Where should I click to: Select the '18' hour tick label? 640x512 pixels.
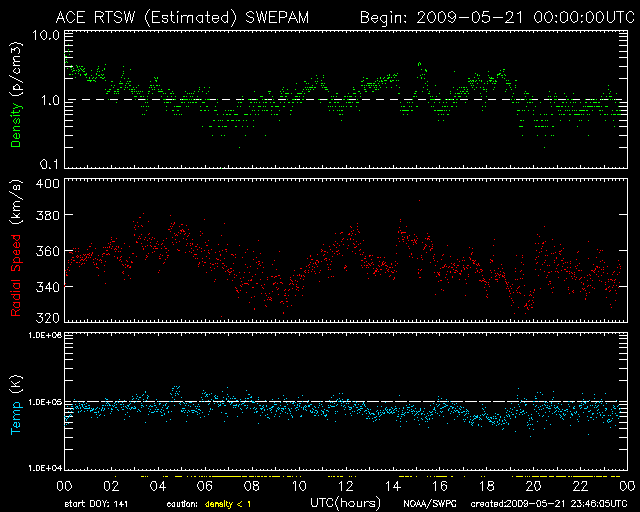point(487,486)
